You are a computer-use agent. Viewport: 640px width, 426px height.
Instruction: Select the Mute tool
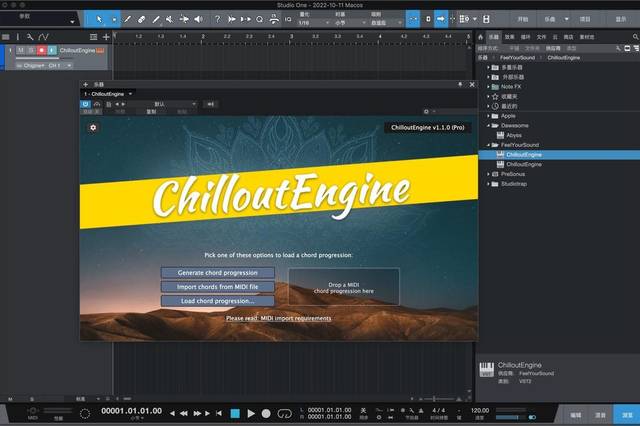click(169, 19)
